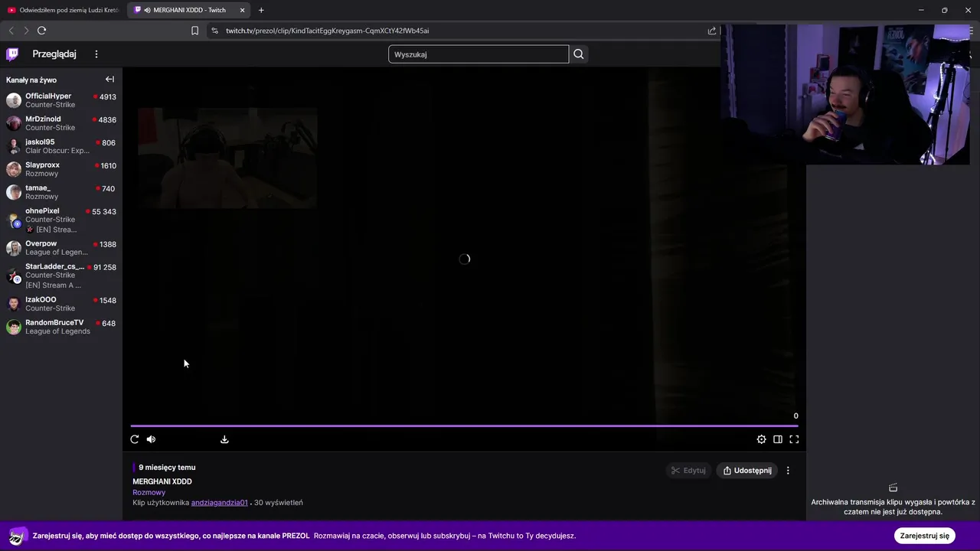Mute the clip volume
This screenshot has height=551, width=980.
151,439
